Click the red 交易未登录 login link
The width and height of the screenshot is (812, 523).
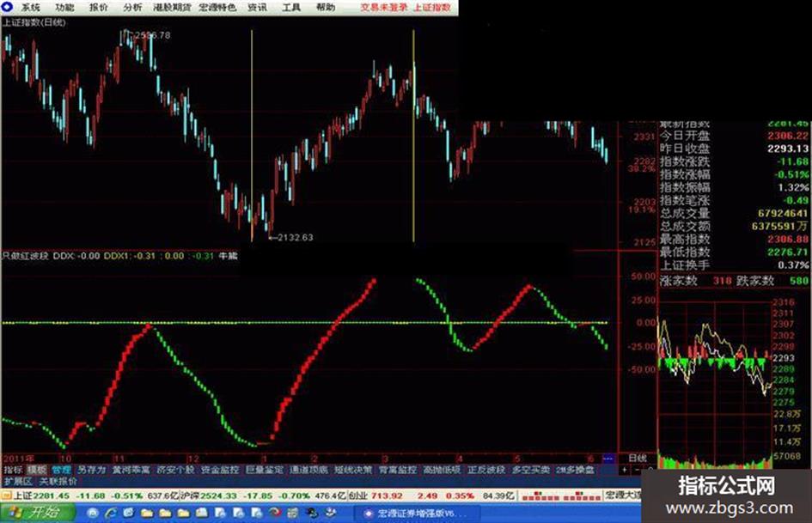tap(384, 7)
